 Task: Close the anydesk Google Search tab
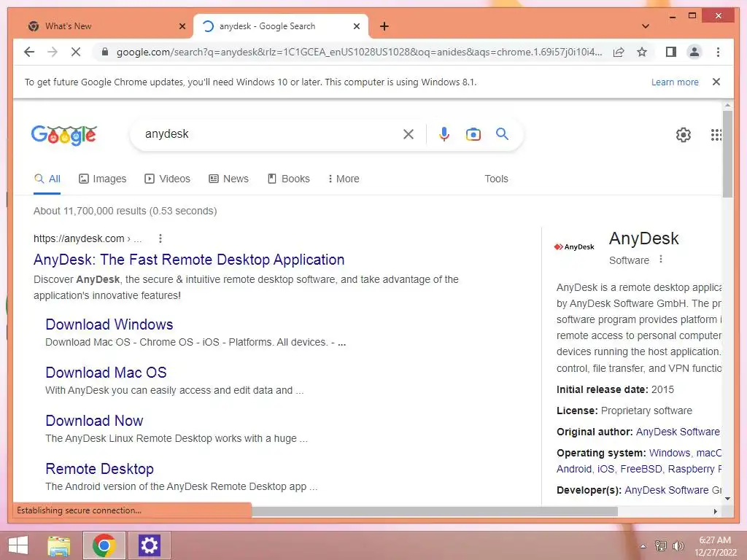(x=356, y=26)
